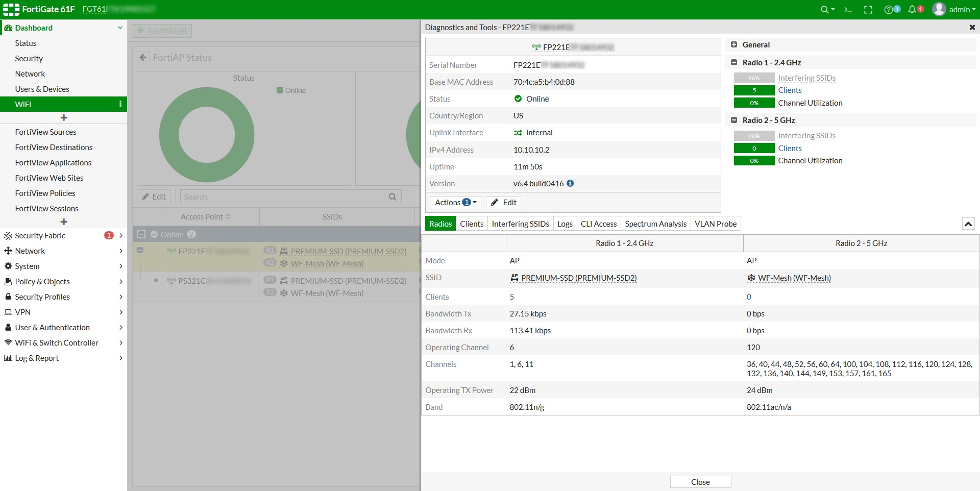Screen dimensions: 980x491
Task: Select the Security Fabric shield icon in sidebar
Action: point(8,235)
